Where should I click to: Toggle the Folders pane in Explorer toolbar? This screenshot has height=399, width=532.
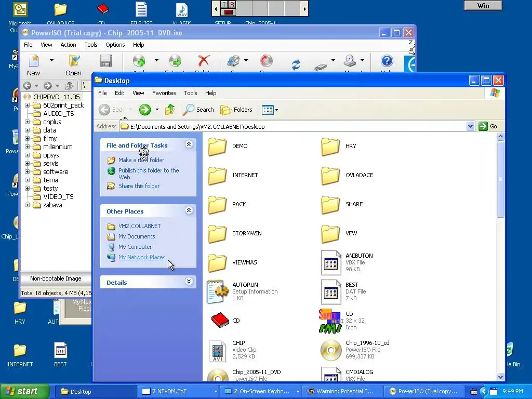[x=236, y=110]
